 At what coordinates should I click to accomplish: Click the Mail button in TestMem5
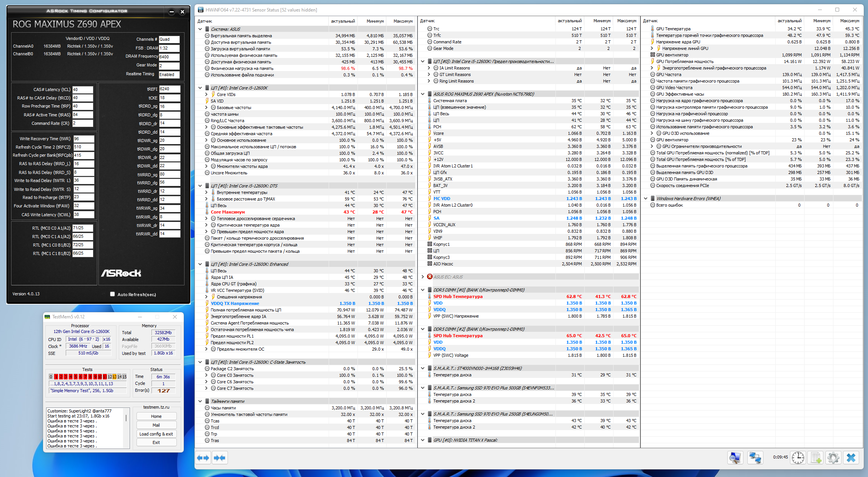click(x=156, y=425)
